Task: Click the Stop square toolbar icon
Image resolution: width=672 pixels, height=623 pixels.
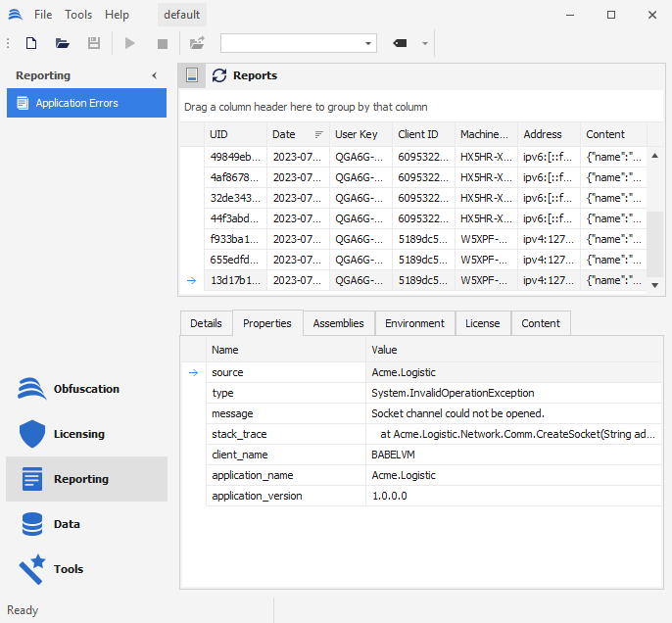Action: 163,43
